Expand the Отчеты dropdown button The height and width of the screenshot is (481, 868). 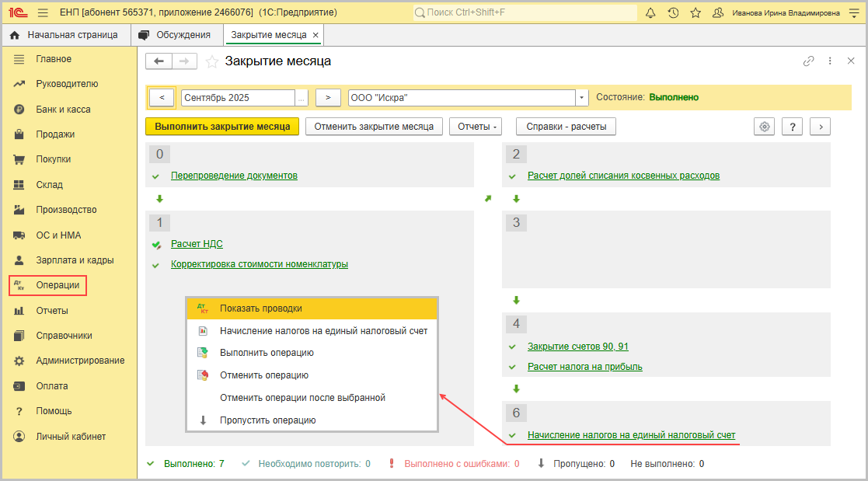(476, 127)
